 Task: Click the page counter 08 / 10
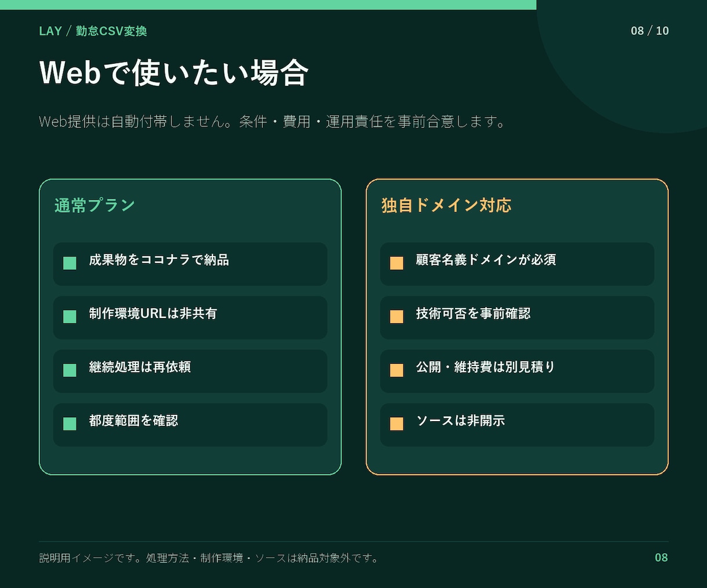650,31
